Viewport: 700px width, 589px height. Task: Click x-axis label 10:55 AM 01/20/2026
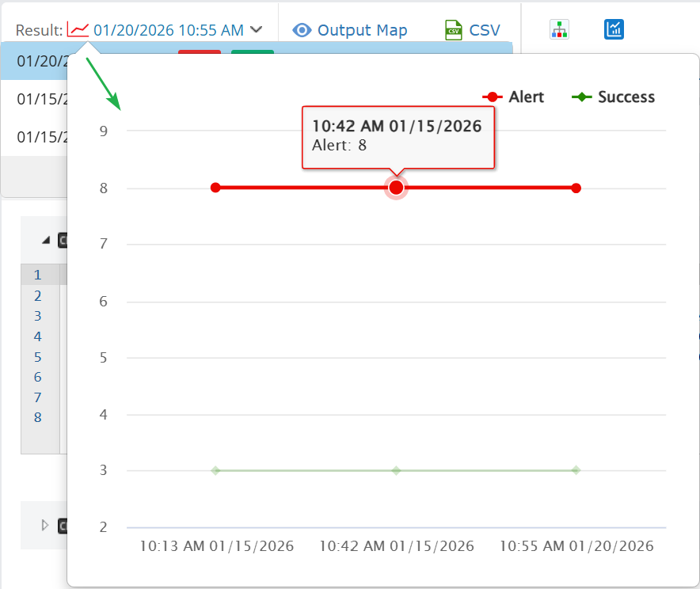point(576,546)
